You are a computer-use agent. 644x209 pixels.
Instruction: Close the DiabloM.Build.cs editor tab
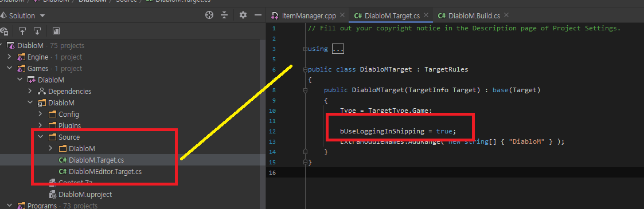click(506, 15)
